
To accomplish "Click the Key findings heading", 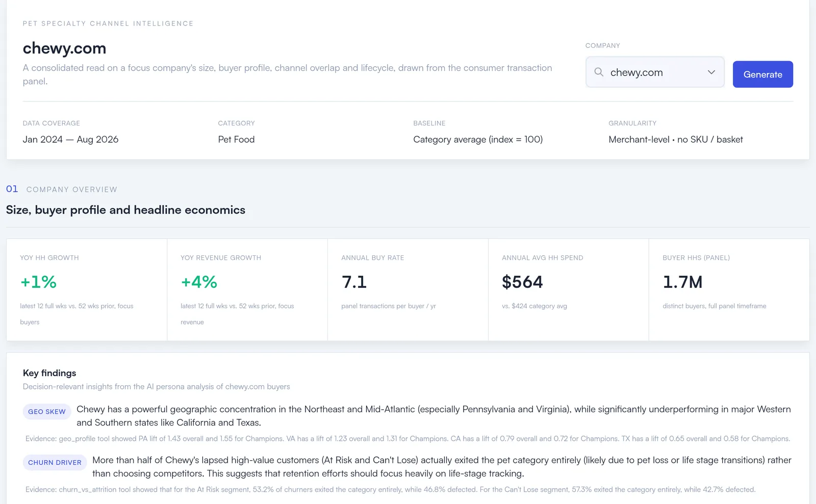I will point(49,373).
